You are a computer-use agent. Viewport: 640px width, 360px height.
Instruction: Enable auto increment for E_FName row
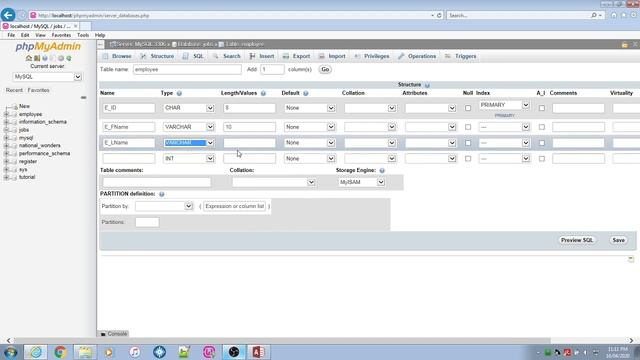pyautogui.click(x=542, y=127)
